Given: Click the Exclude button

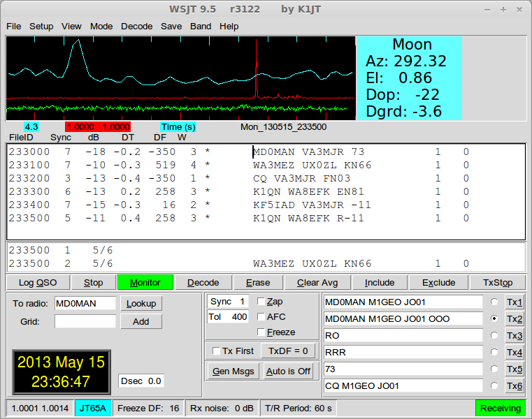Looking at the screenshot, I should point(439,282).
